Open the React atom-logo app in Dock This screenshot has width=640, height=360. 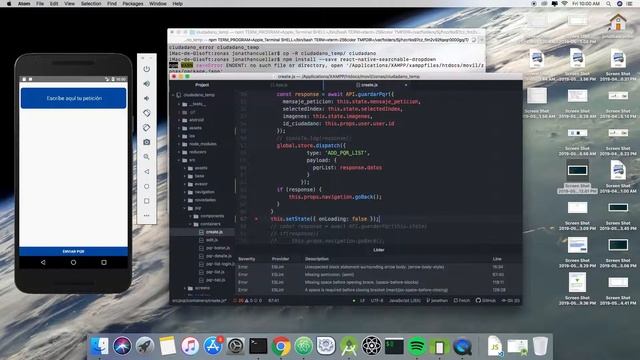371,346
